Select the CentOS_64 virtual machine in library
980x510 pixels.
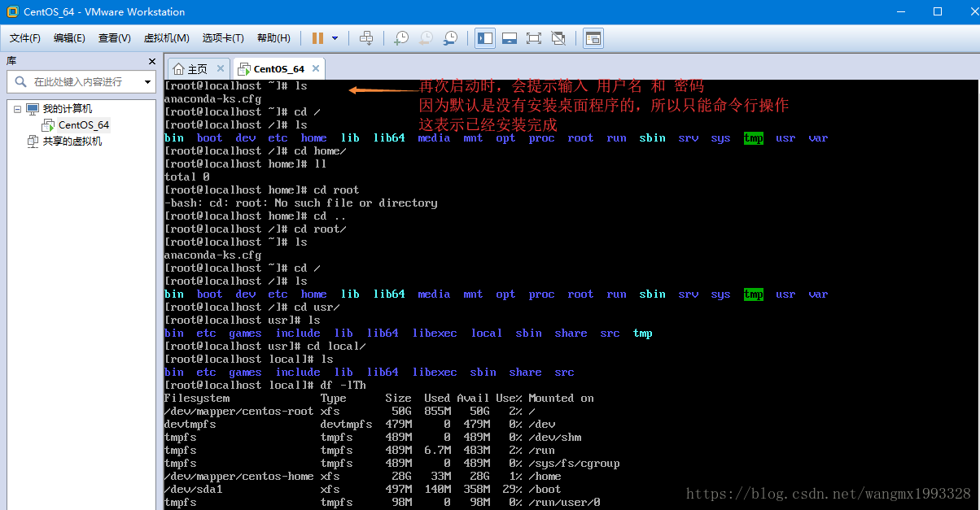click(x=83, y=125)
